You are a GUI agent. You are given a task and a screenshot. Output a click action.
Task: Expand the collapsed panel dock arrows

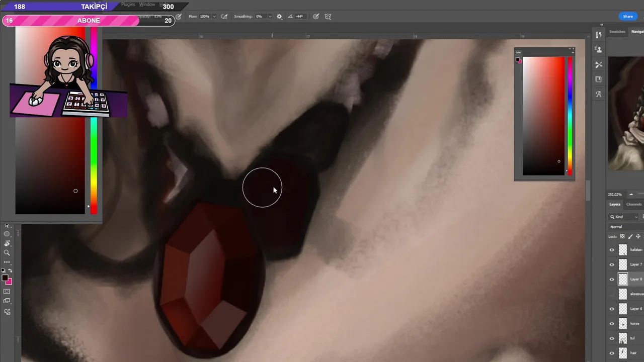[602, 25]
